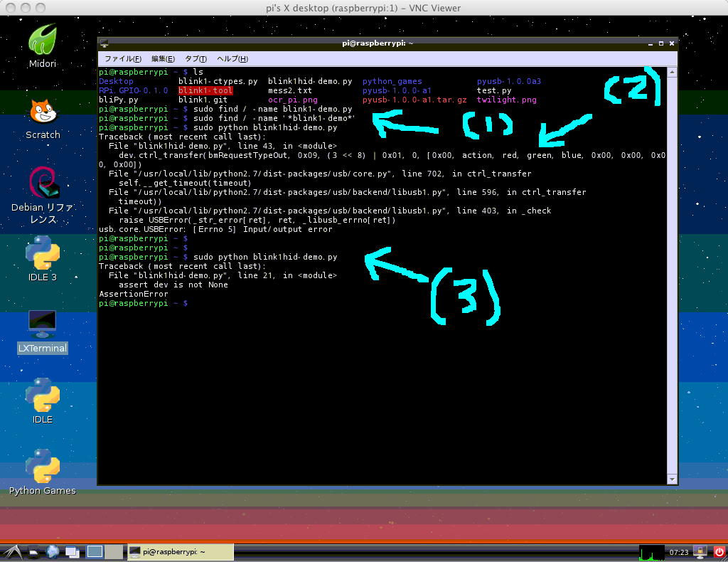Click the 'RPi.GPIO-0.1.0' entry
This screenshot has height=562, width=728.
[133, 90]
